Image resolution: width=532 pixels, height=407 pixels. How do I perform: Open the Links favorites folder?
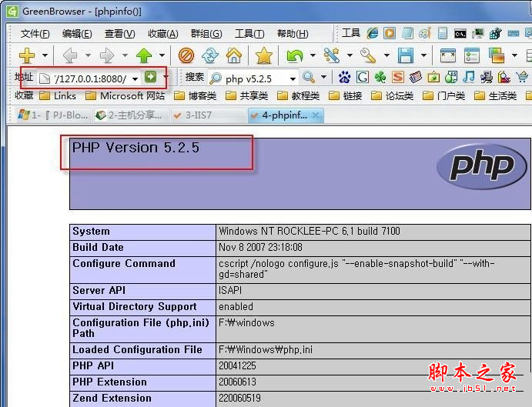pyautogui.click(x=57, y=96)
